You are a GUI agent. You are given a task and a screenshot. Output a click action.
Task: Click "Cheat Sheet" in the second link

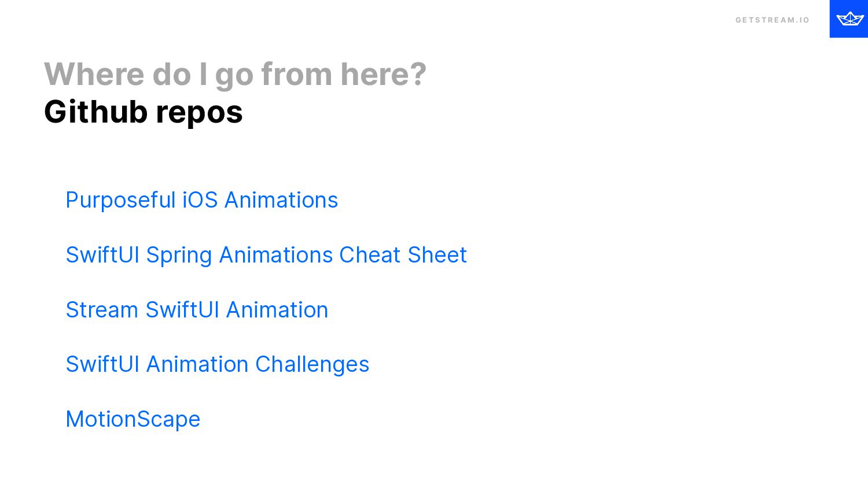[x=403, y=255]
